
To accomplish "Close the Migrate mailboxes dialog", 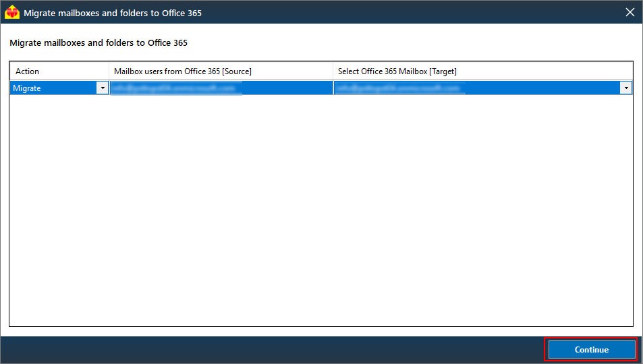I will pyautogui.click(x=630, y=12).
